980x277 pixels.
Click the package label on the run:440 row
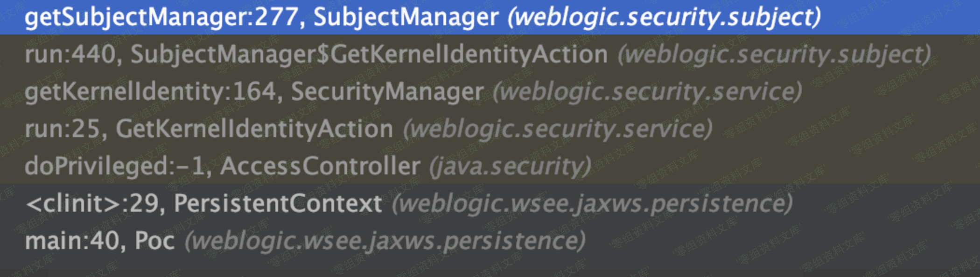(774, 55)
